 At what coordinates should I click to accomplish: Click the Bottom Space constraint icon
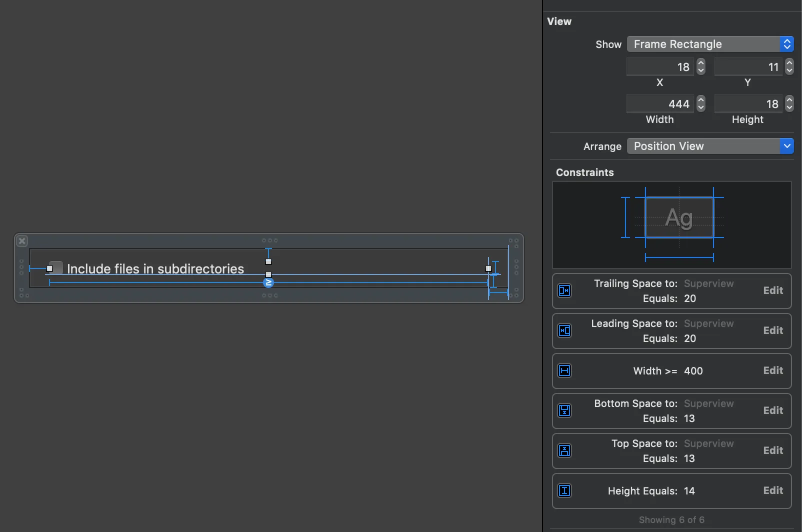pos(564,410)
